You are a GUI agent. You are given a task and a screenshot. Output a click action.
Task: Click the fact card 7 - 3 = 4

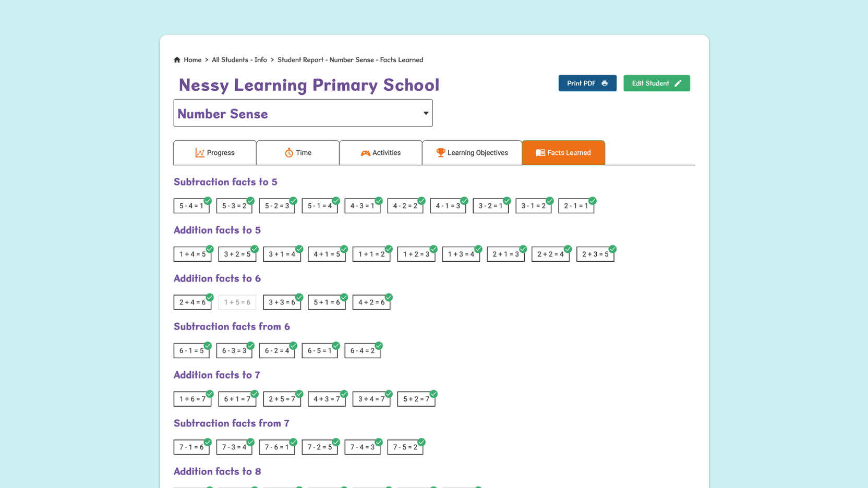[234, 447]
